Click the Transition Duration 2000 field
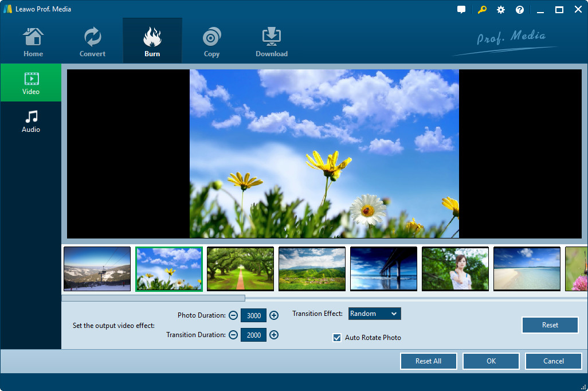Viewport: 588px width, 391px height. click(x=253, y=335)
